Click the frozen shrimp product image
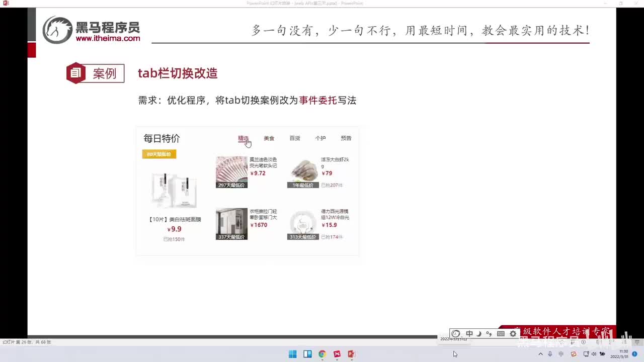The height and width of the screenshot is (362, 644). [303, 172]
